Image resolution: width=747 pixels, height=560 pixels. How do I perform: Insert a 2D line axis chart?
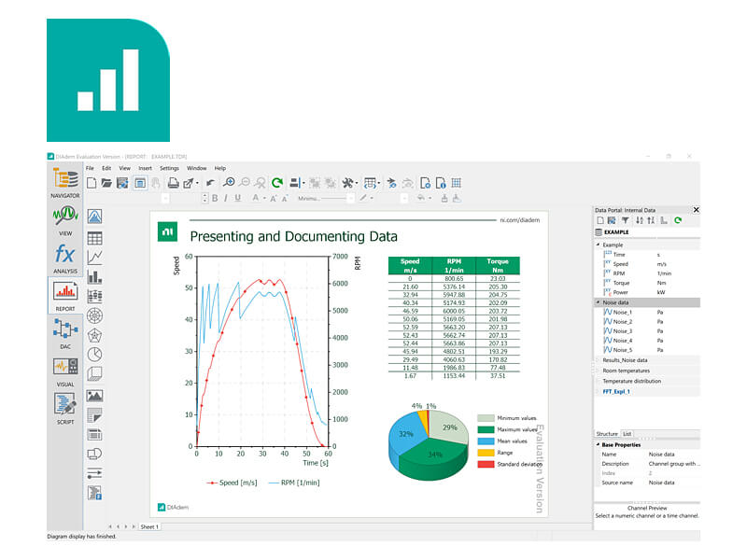[x=94, y=258]
